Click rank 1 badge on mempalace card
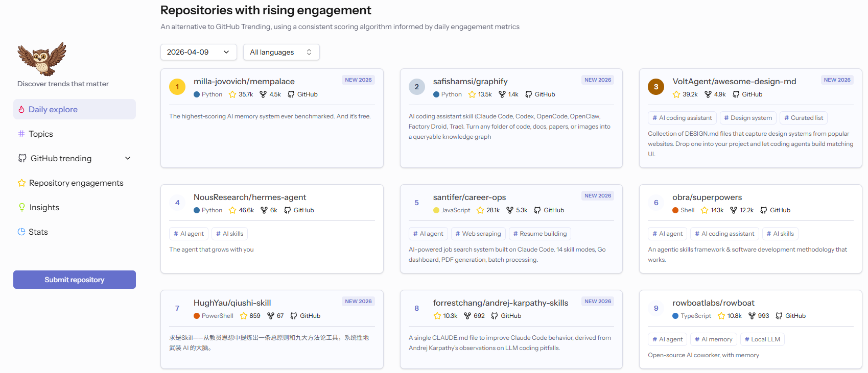Viewport: 868px width, 373px height. click(177, 87)
